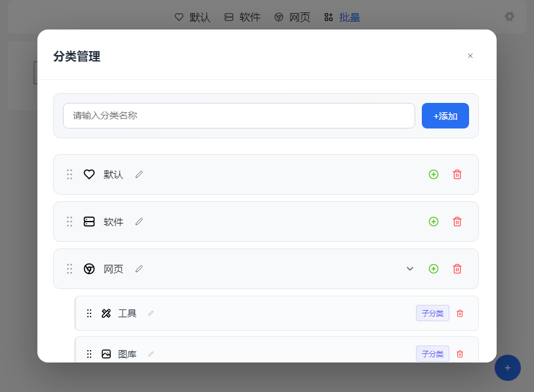Click the 子分类 tag on the 图库 row
This screenshot has height=392, width=534.
(x=432, y=354)
